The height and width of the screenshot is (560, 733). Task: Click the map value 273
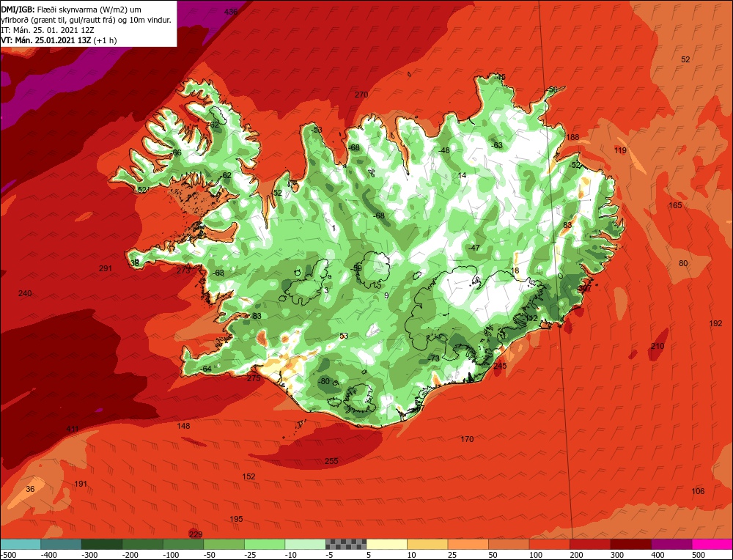coord(183,270)
